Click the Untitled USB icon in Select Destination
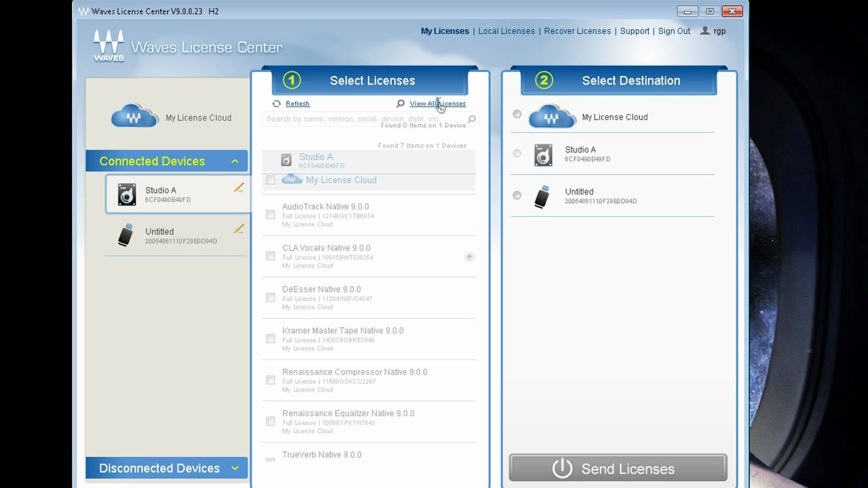 pyautogui.click(x=542, y=197)
